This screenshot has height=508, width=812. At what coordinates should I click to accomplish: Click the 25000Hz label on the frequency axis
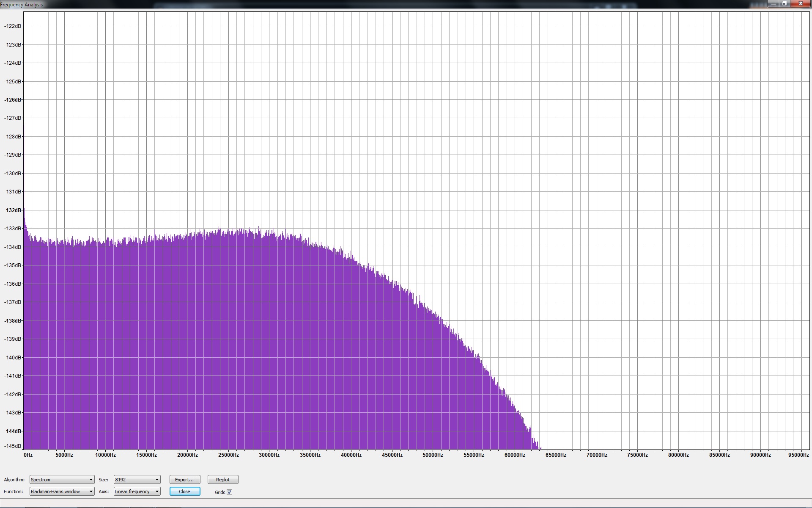click(x=228, y=455)
